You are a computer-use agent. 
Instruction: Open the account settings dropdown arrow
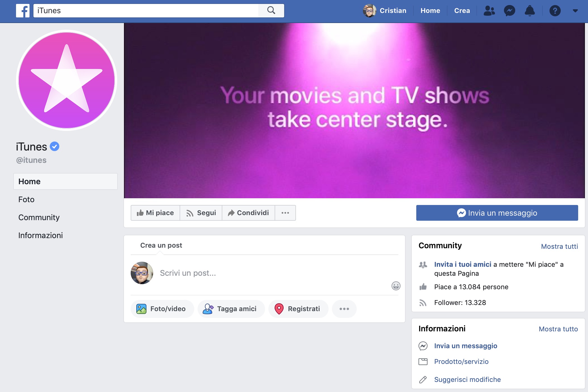click(x=575, y=11)
